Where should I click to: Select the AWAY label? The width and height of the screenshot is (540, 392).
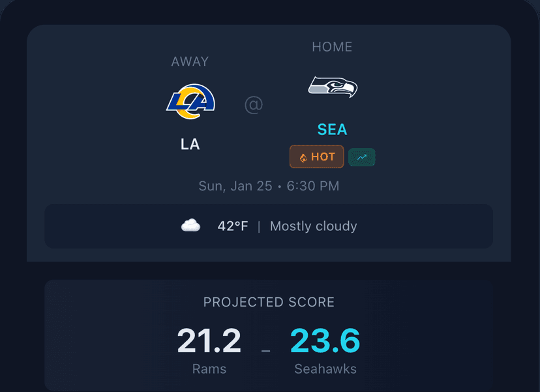[x=190, y=61]
